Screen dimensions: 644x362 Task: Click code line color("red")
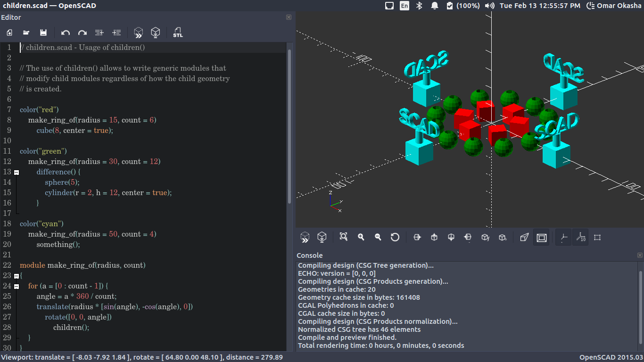39,110
